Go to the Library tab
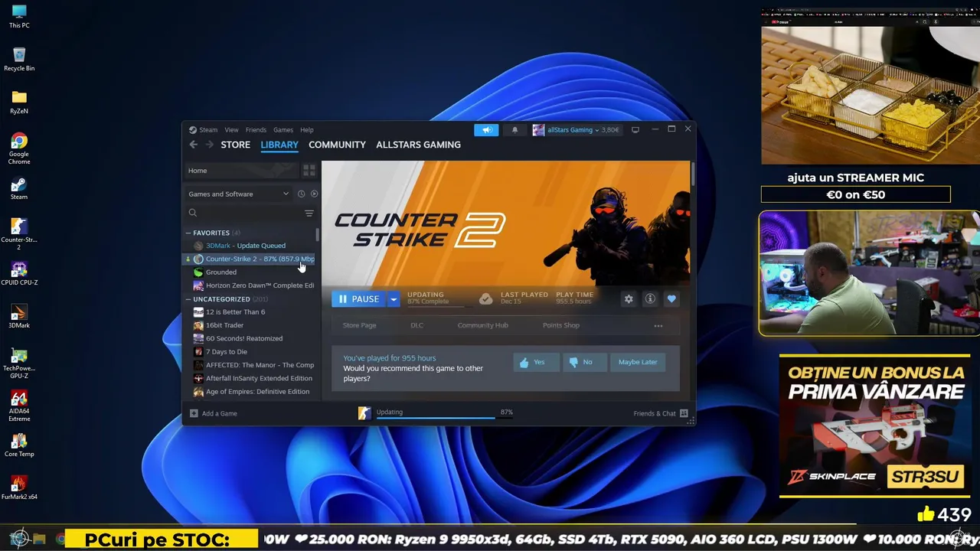Screen dimensions: 980x551 coord(279,145)
